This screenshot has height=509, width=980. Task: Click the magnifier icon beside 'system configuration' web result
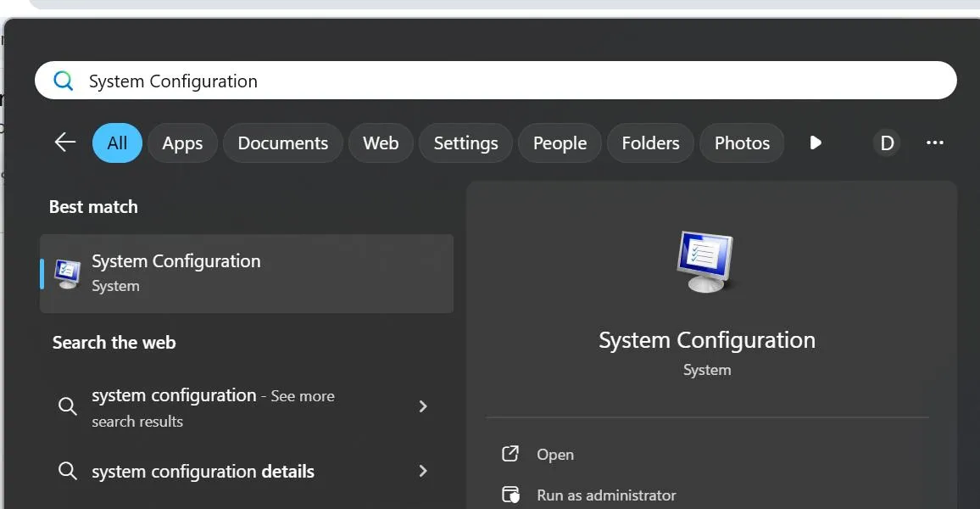click(x=68, y=406)
